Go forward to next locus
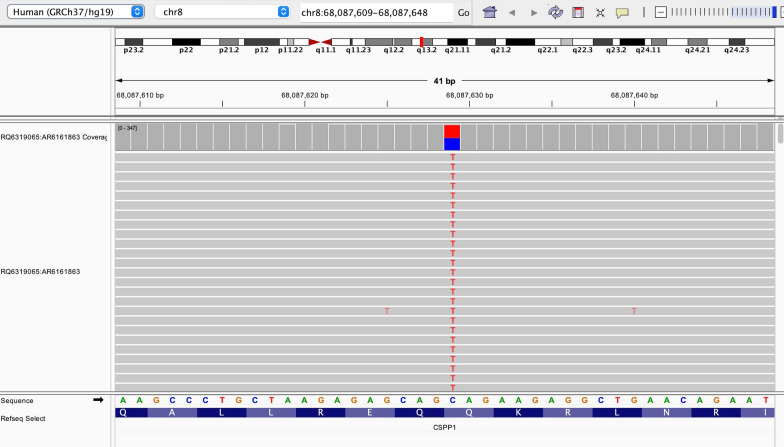784x447 pixels. point(533,12)
